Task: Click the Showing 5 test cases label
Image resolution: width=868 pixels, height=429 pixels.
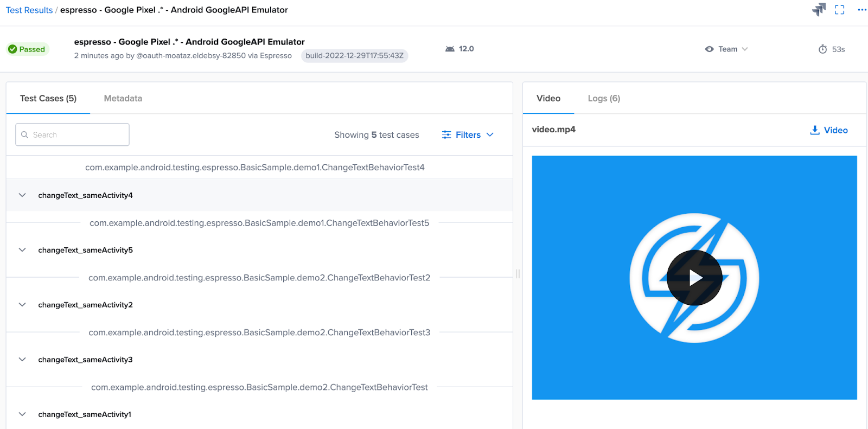Action: [x=376, y=135]
